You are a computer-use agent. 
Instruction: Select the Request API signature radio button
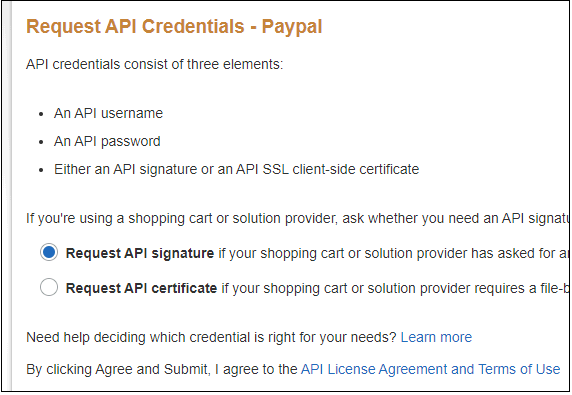49,252
